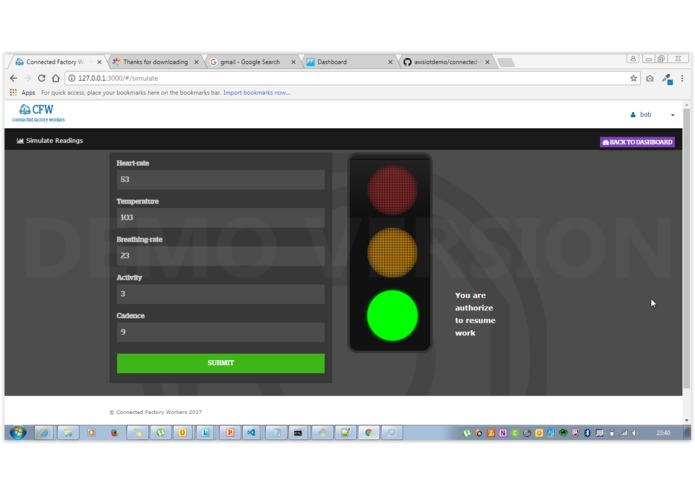
Task: Reload the current page
Action: (41, 78)
